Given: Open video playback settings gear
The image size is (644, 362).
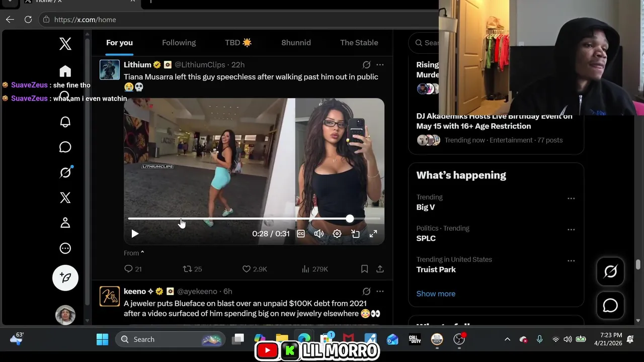Looking at the screenshot, I should click(x=337, y=234).
